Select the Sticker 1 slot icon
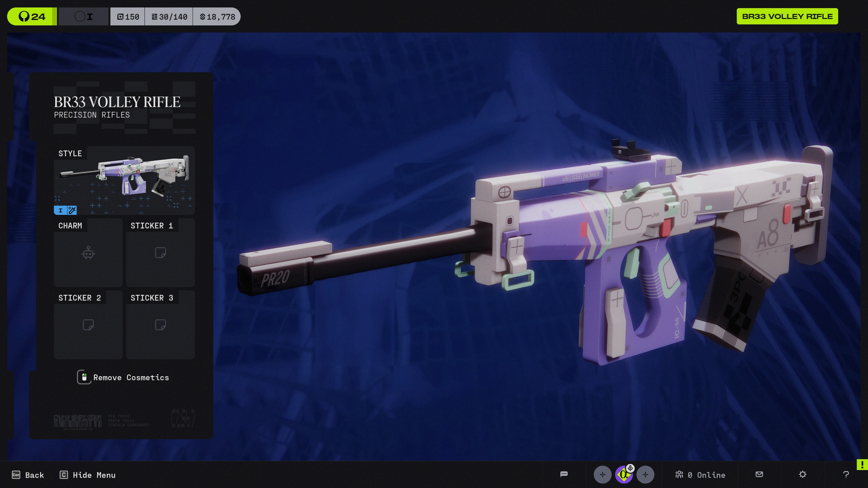 tap(160, 252)
